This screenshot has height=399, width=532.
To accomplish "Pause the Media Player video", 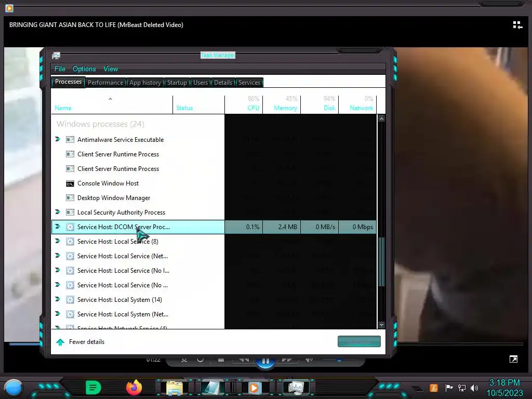I will (265, 362).
